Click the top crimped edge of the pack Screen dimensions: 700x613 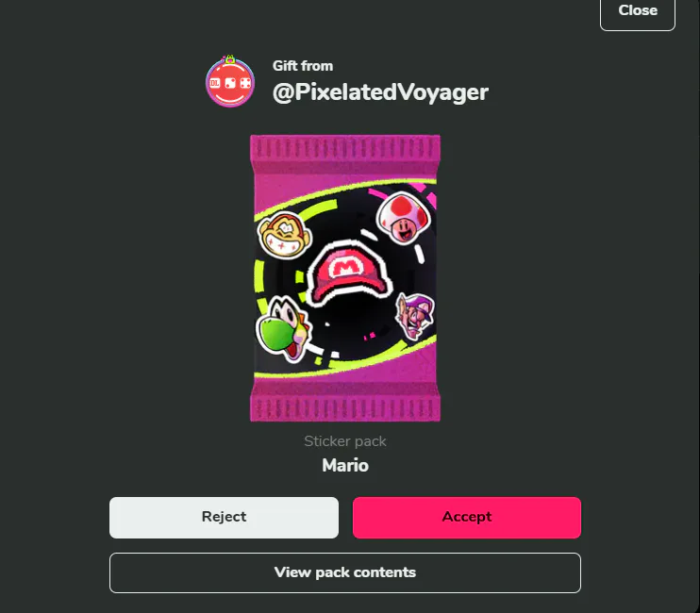345,147
